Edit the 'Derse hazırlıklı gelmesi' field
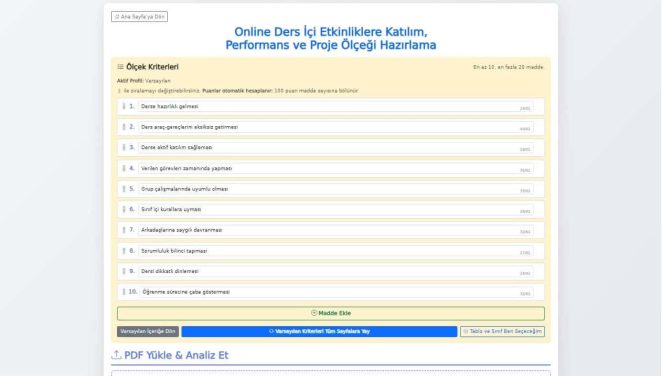The height and width of the screenshot is (376, 662). click(335, 106)
